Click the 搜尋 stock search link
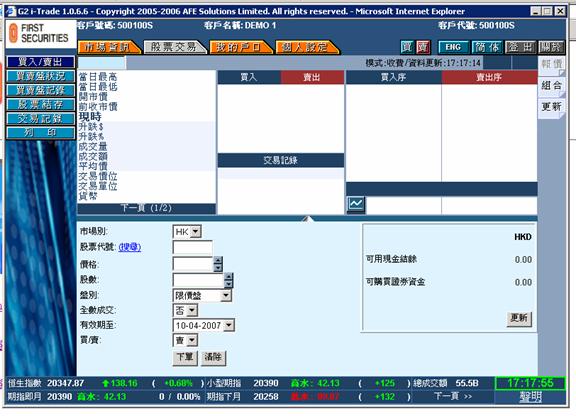This screenshot has height=416, width=576. tap(130, 247)
